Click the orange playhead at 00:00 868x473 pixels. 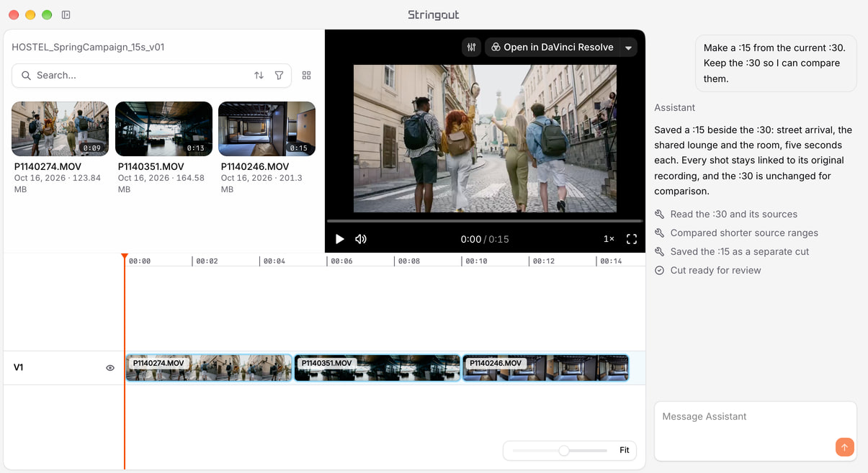125,257
